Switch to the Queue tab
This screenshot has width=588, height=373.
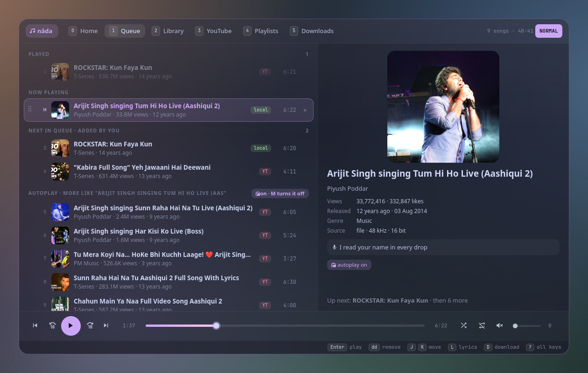[125, 31]
